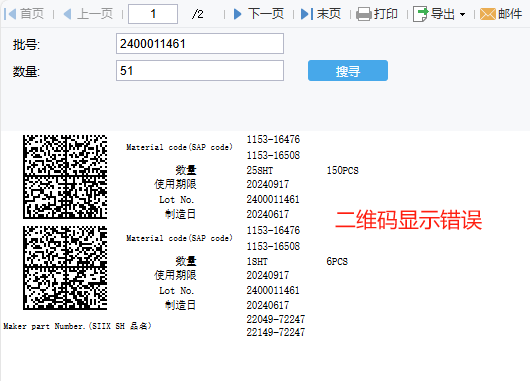Focus the 数量 input field

point(200,71)
